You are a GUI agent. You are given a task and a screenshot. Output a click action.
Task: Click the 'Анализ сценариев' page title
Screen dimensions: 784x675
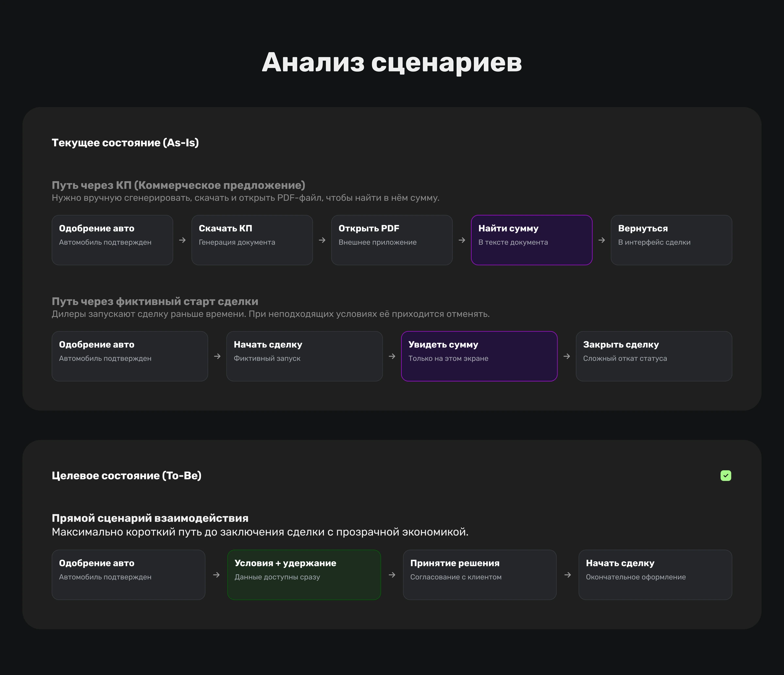(x=392, y=62)
